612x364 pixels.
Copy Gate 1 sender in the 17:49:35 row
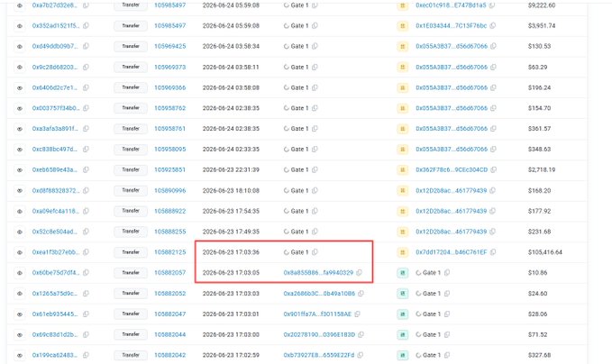point(315,232)
